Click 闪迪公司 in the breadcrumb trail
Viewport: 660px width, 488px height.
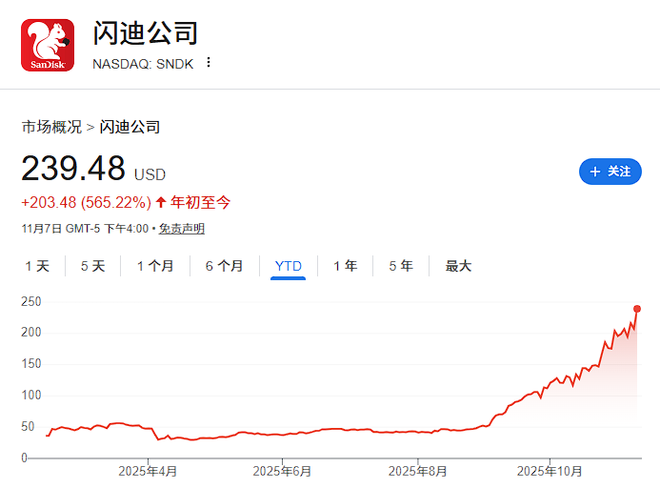point(130,127)
